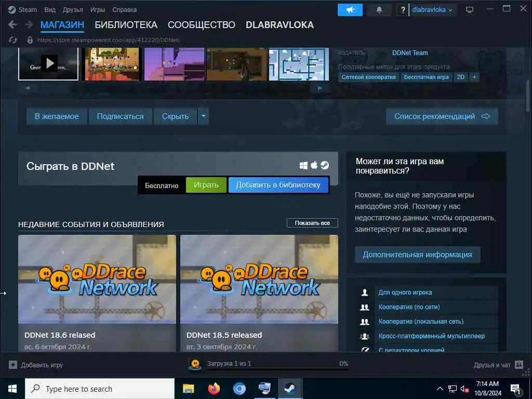Select the Бесплатная игра tag
Screen dimensions: 532x399
(x=426, y=77)
